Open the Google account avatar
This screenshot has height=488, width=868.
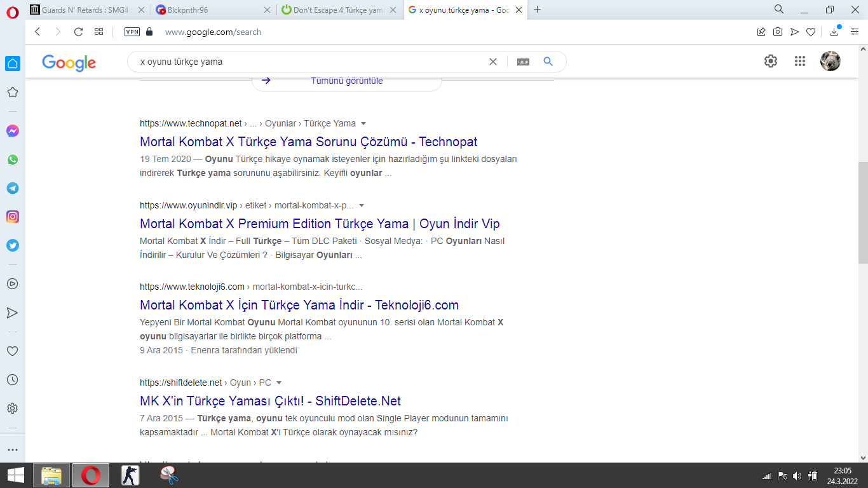pos(831,61)
